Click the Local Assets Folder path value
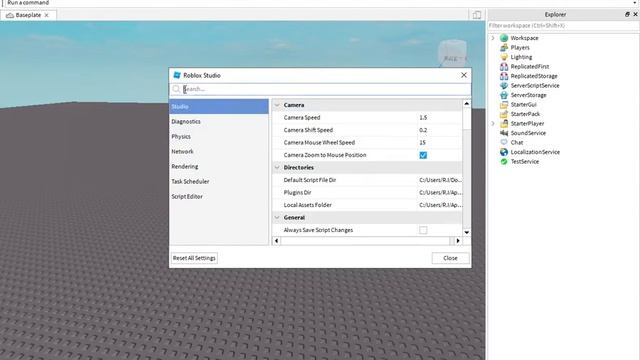The image size is (640, 360). click(x=440, y=205)
